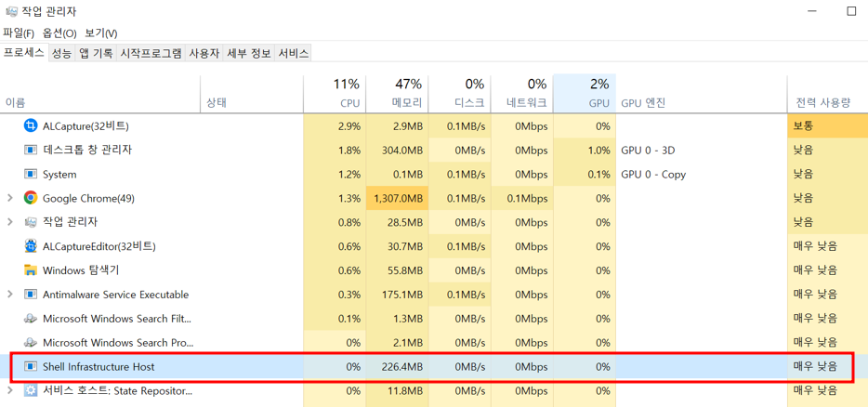Click the Google Chrome icon
The image size is (868, 407).
click(x=30, y=198)
